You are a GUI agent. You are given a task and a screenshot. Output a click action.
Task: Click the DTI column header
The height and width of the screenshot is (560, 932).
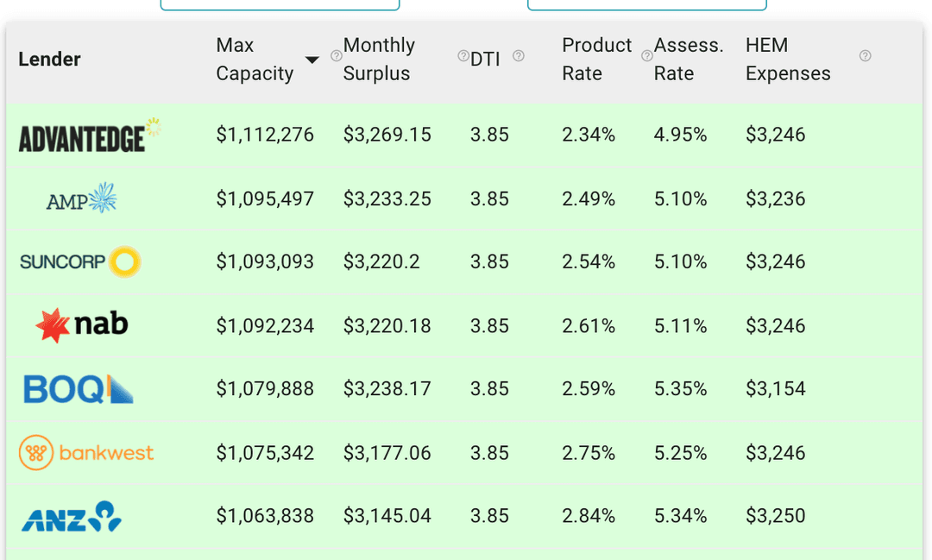[485, 60]
